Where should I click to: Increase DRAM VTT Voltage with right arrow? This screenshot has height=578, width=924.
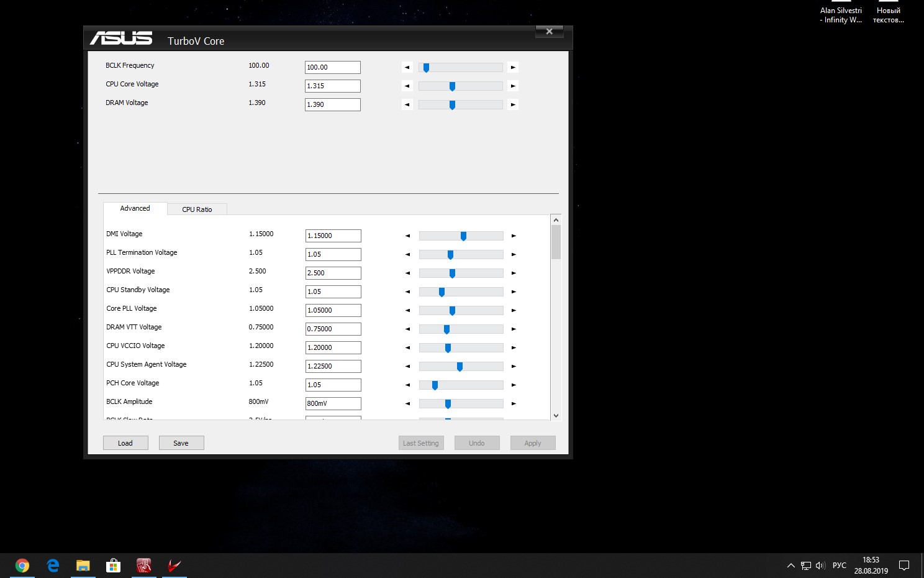(514, 329)
